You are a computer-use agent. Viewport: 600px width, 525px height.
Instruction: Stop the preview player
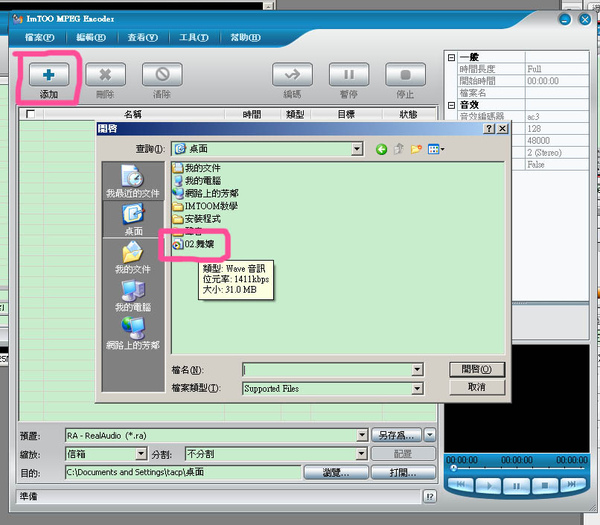click(x=545, y=486)
